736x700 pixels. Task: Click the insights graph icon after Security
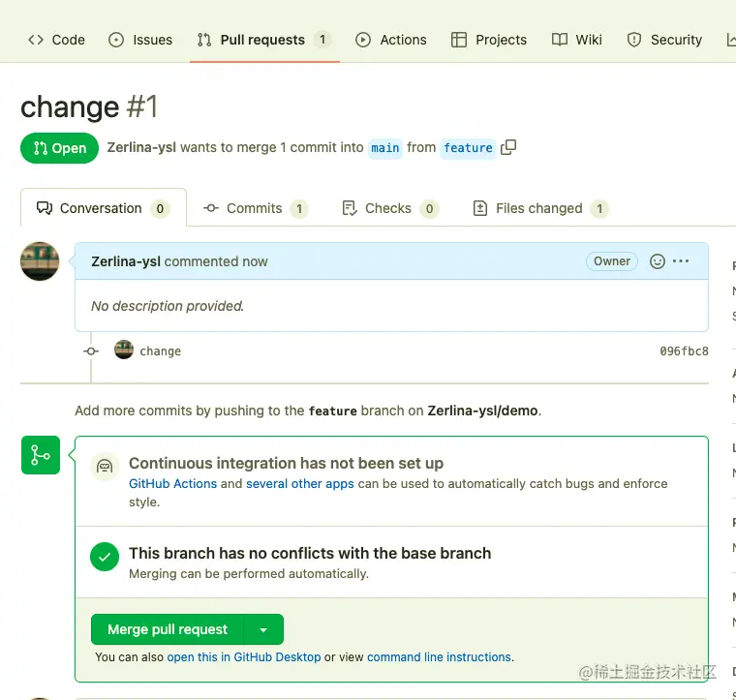click(x=731, y=40)
